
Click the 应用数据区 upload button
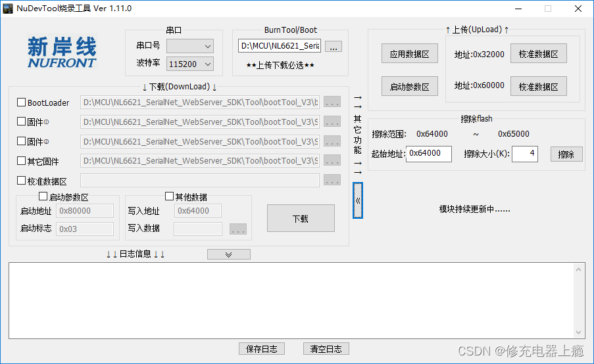coord(410,53)
